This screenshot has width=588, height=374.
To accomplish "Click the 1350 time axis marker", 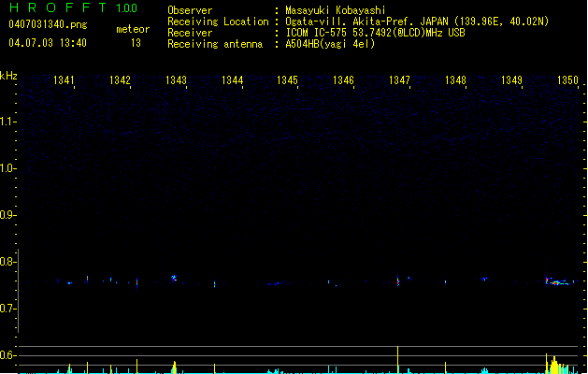I will [567, 80].
